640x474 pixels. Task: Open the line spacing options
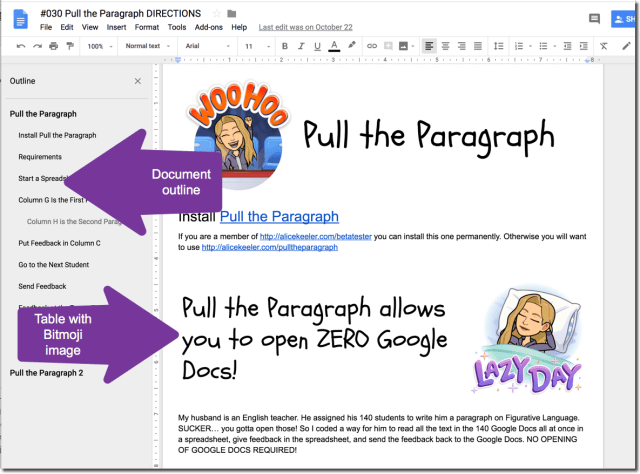point(498,46)
